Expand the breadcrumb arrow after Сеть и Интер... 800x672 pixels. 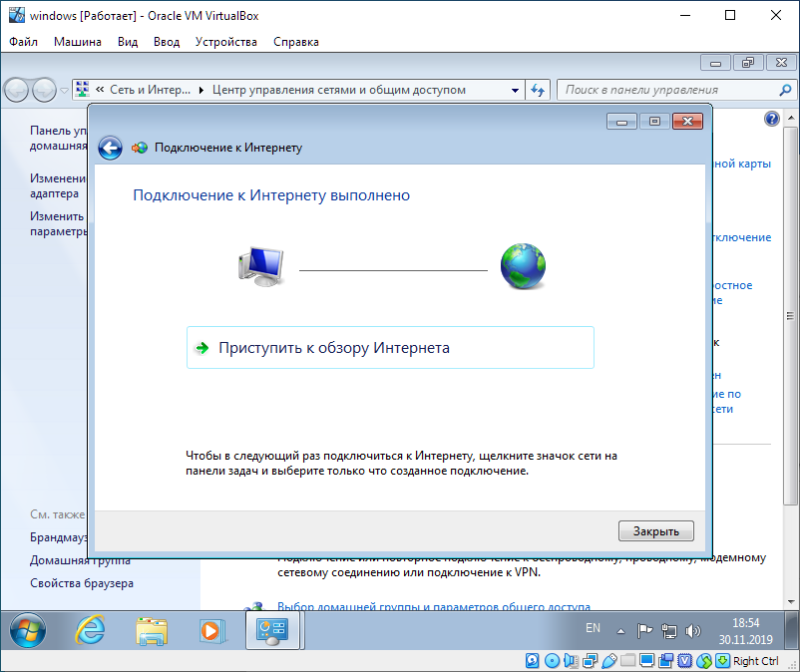[201, 91]
